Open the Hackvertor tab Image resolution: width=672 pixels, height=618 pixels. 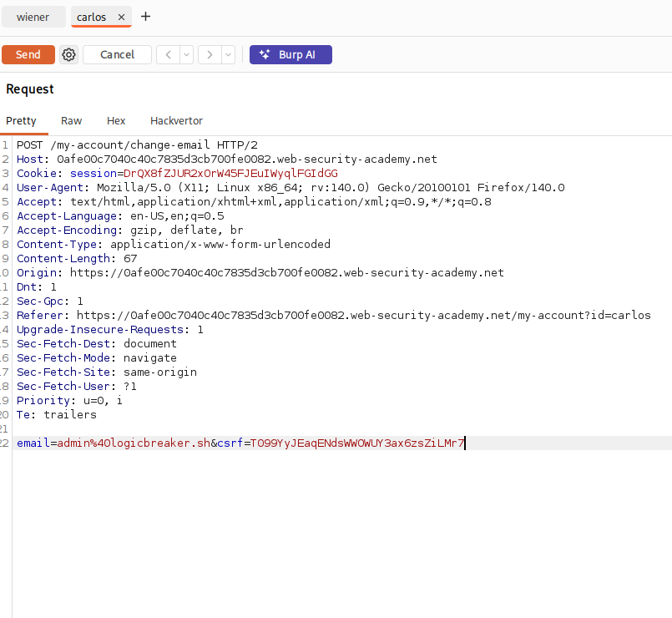click(177, 121)
